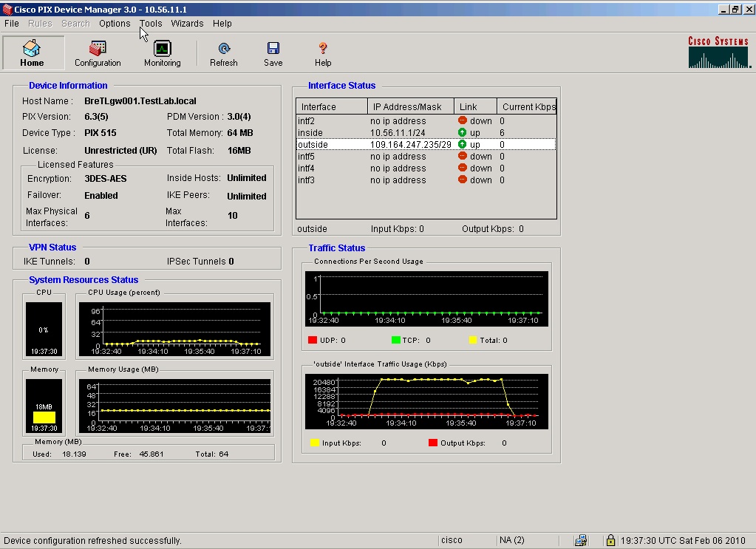Open the Wizards menu
This screenshot has width=756, height=549.
(187, 24)
